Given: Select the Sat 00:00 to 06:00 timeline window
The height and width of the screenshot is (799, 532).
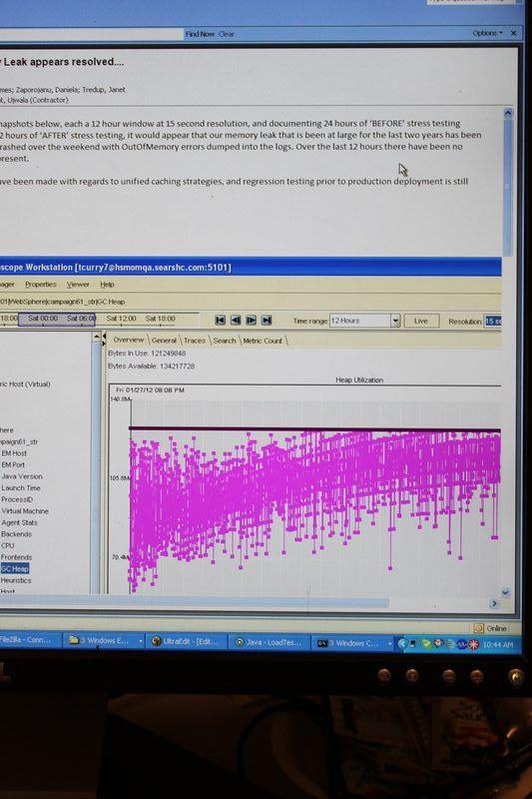Looking at the screenshot, I should pyautogui.click(x=57, y=319).
